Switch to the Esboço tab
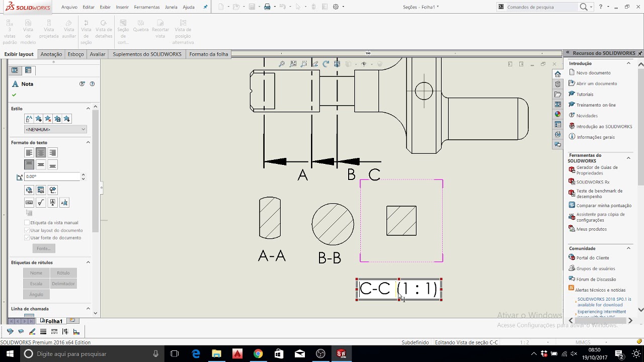The height and width of the screenshot is (362, 644). (75, 54)
